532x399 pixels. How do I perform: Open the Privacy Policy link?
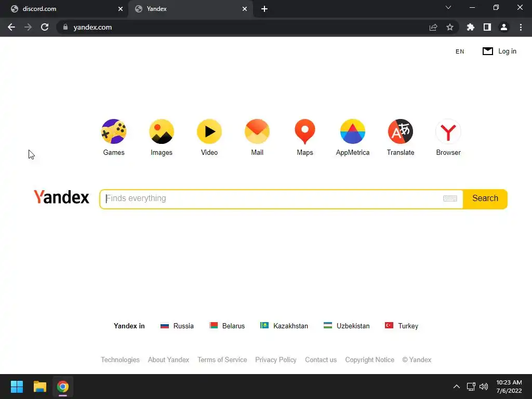click(x=276, y=360)
